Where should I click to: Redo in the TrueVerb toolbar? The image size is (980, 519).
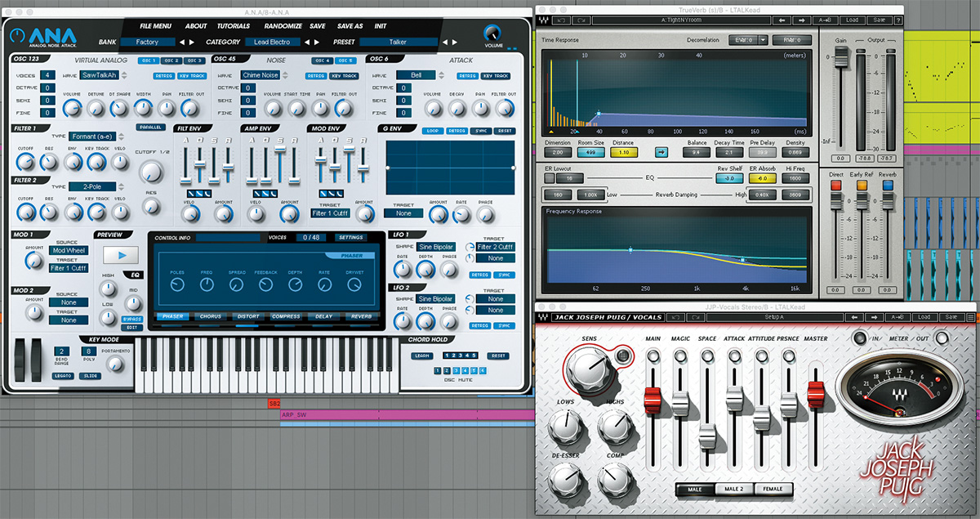click(581, 20)
